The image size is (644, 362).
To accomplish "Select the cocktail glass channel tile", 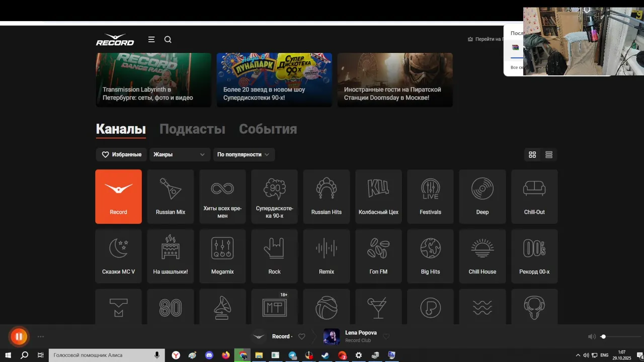I will (x=378, y=307).
